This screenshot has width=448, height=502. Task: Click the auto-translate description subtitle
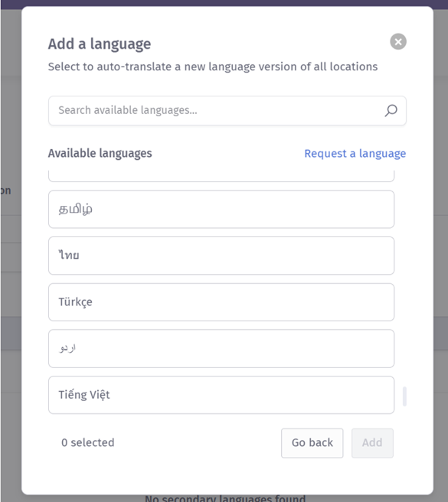[x=213, y=67]
